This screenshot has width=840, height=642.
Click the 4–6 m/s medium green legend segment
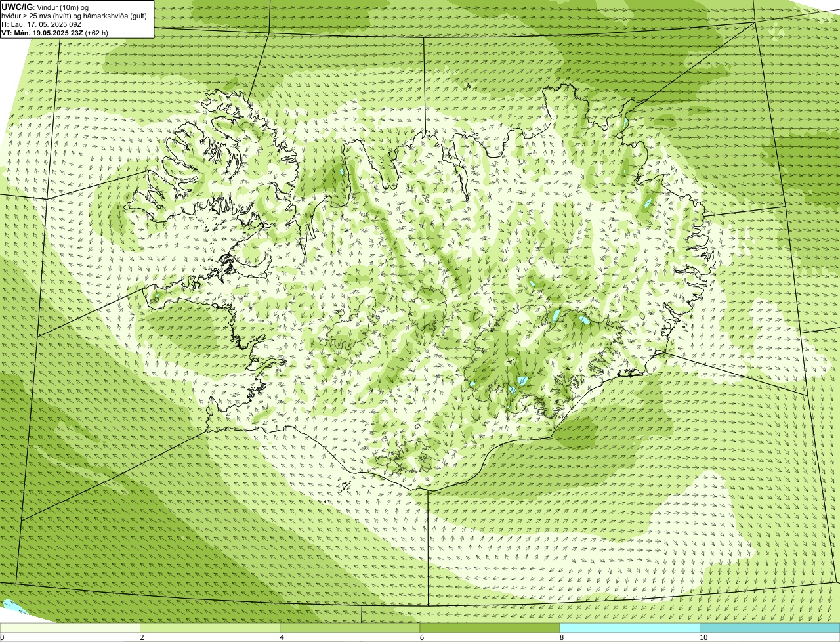coord(350,628)
